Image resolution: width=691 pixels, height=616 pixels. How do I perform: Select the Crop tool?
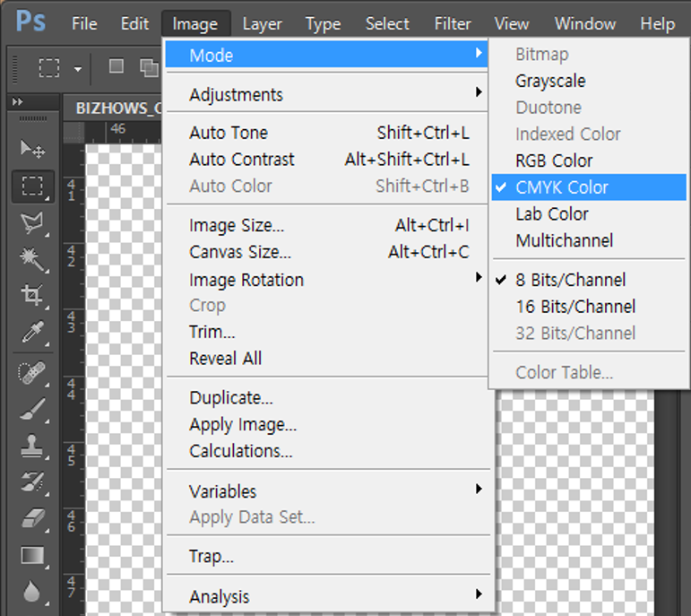click(32, 295)
